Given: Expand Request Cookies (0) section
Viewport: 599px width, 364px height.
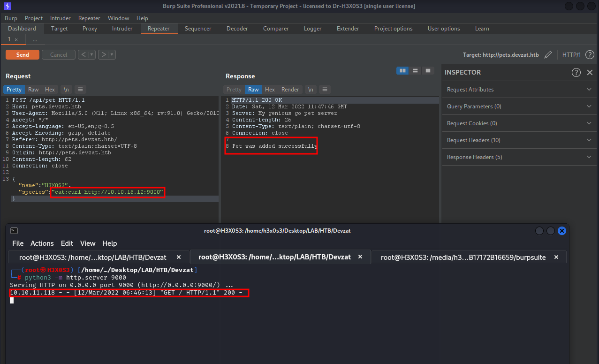Looking at the screenshot, I should point(520,123).
